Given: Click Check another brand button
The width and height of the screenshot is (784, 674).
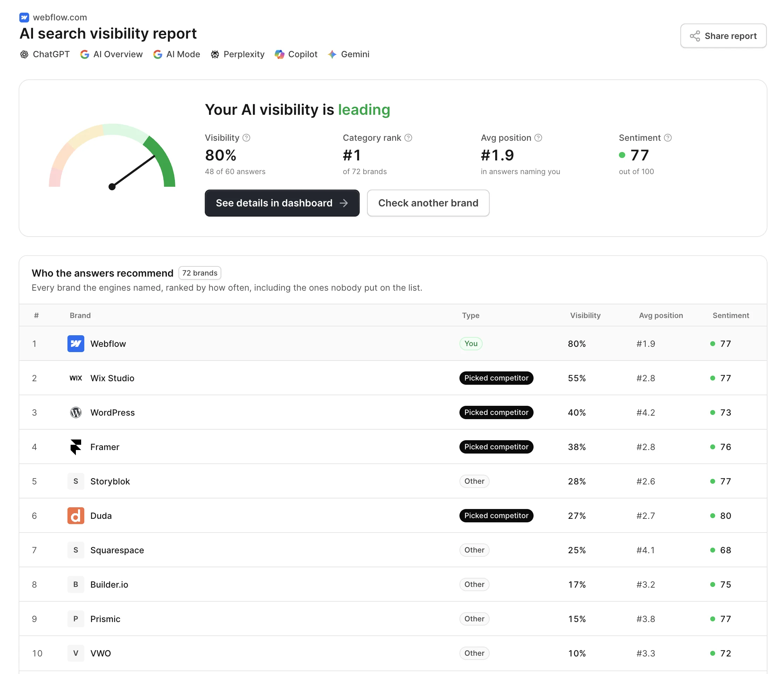Looking at the screenshot, I should pyautogui.click(x=428, y=203).
